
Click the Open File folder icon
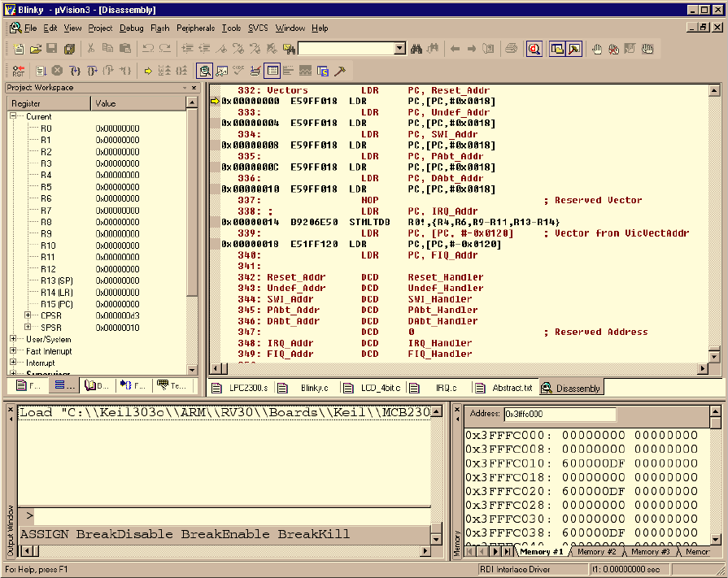[x=35, y=49]
